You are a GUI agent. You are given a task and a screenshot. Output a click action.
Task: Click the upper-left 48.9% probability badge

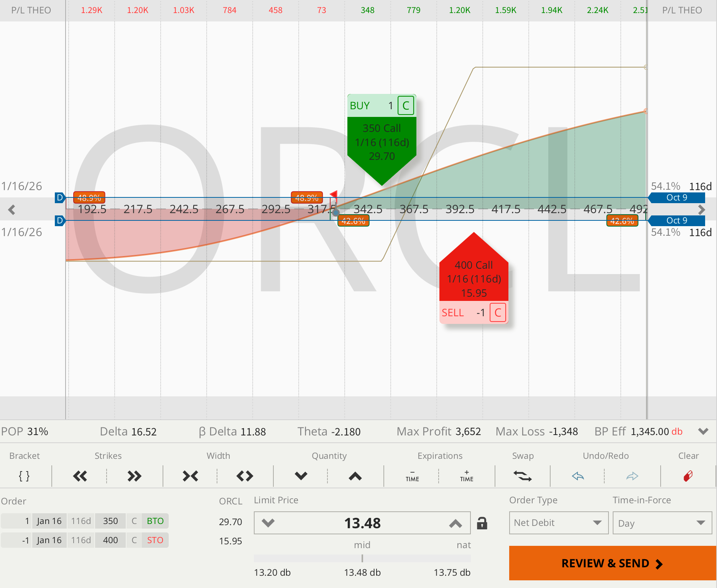coord(89,198)
